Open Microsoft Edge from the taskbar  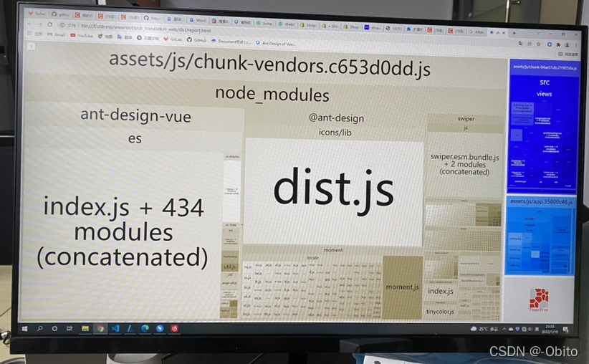tap(145, 329)
